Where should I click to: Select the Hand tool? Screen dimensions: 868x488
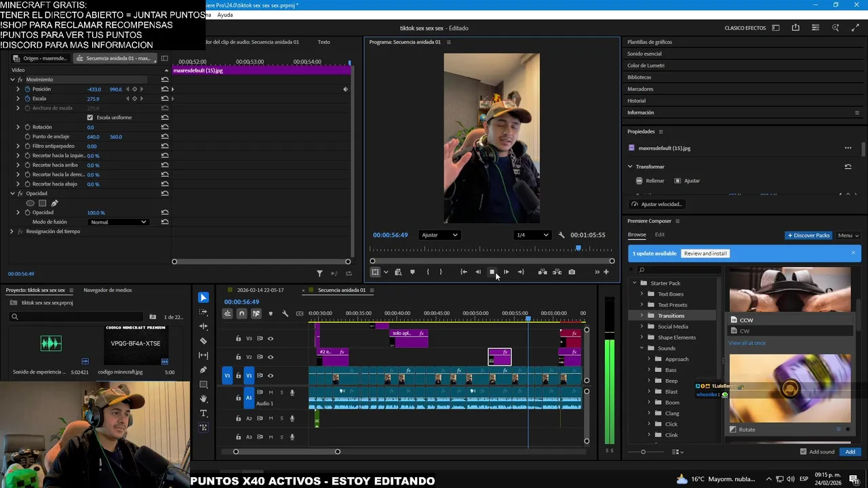coord(203,399)
